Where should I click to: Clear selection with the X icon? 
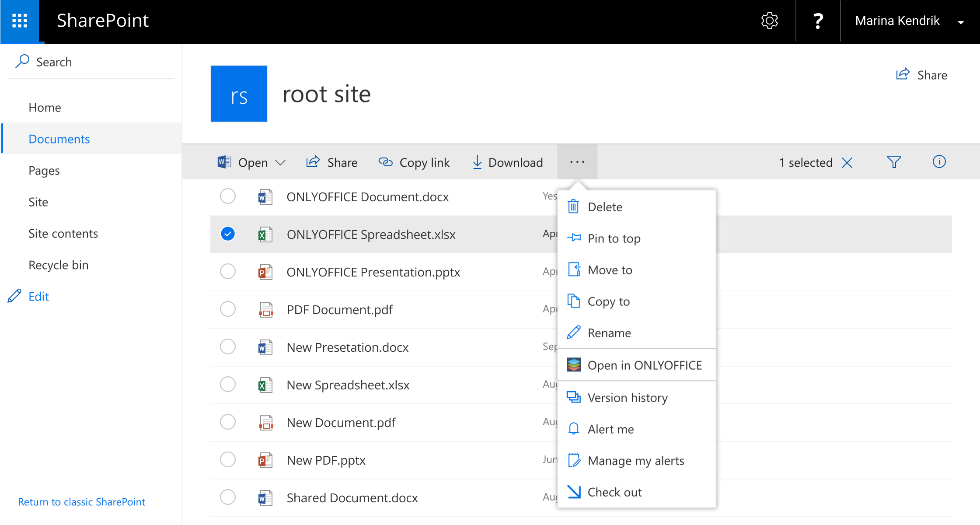pyautogui.click(x=847, y=163)
